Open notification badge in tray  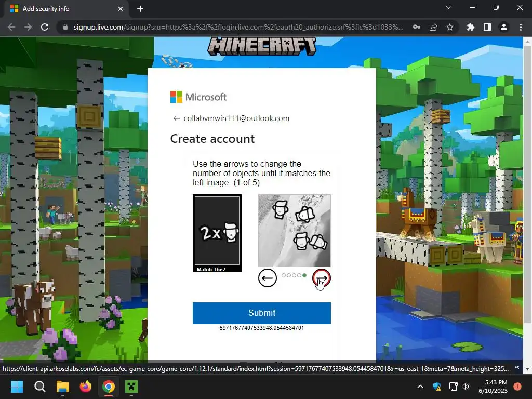click(x=517, y=387)
